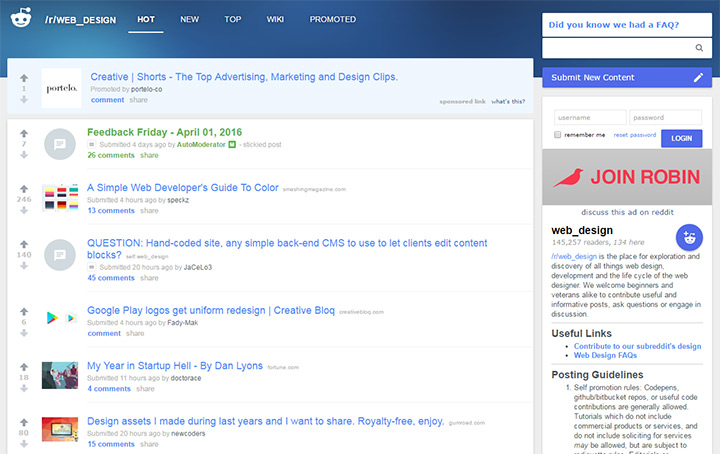Click the pencil icon on Submit New Content
The height and width of the screenshot is (454, 720).
coord(698,77)
